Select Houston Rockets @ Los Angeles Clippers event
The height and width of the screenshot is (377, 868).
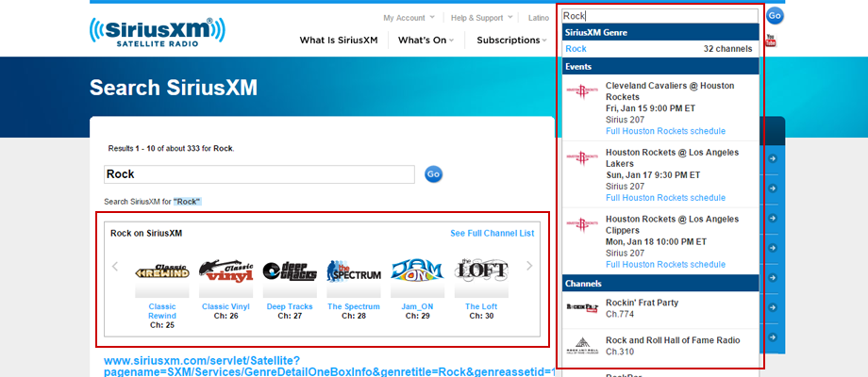point(672,224)
